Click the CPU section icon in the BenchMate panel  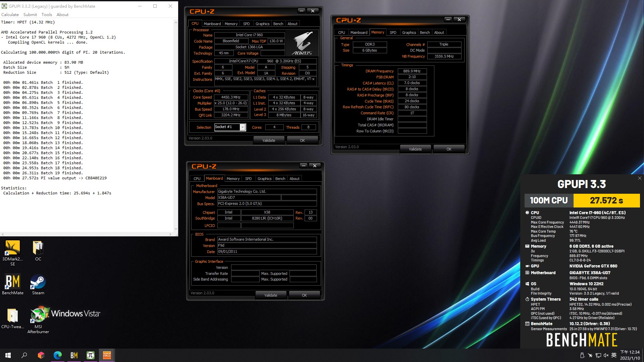527,213
